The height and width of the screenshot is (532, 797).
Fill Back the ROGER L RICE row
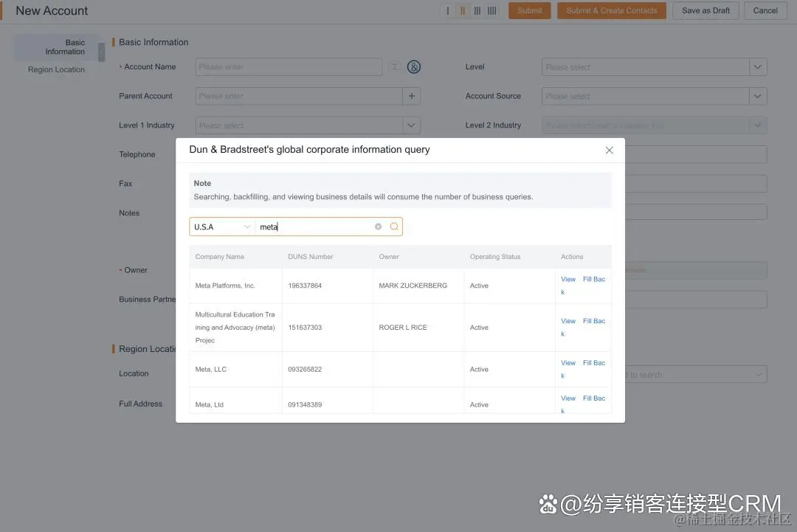[593, 321]
